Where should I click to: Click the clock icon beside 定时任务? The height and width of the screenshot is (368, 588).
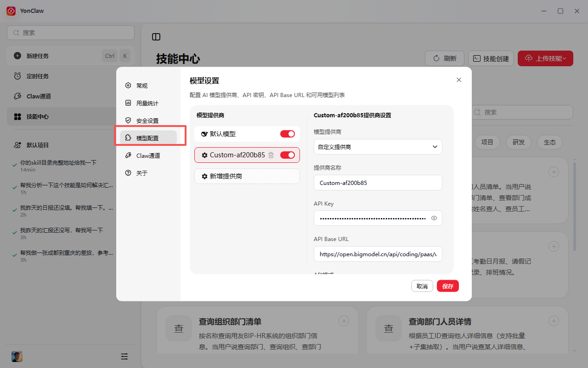tap(17, 76)
